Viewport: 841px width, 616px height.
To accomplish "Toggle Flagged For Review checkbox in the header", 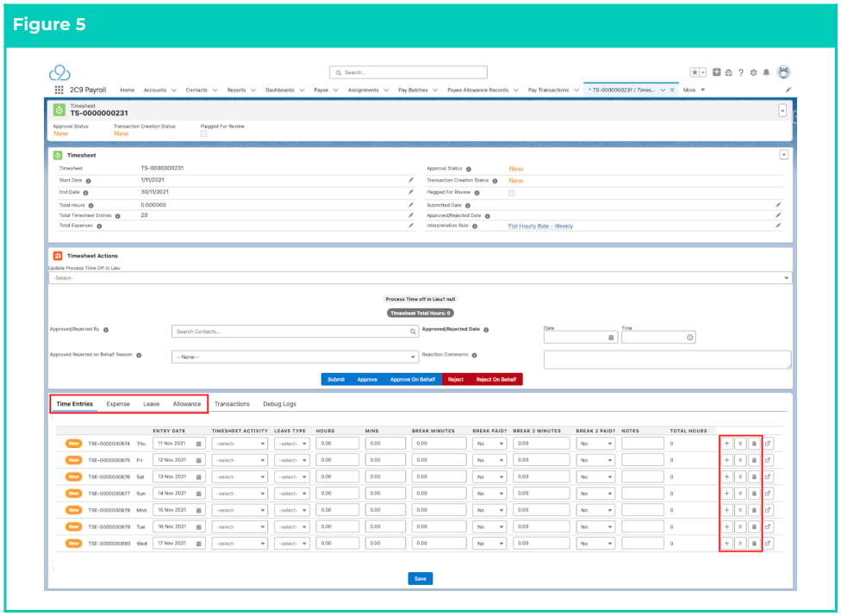I will pos(204,134).
